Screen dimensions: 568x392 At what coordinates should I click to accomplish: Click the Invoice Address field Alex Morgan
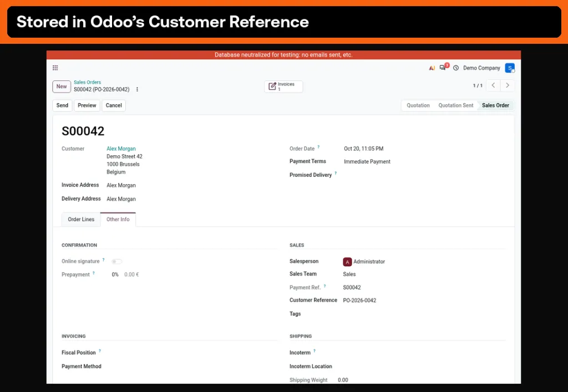121,185
